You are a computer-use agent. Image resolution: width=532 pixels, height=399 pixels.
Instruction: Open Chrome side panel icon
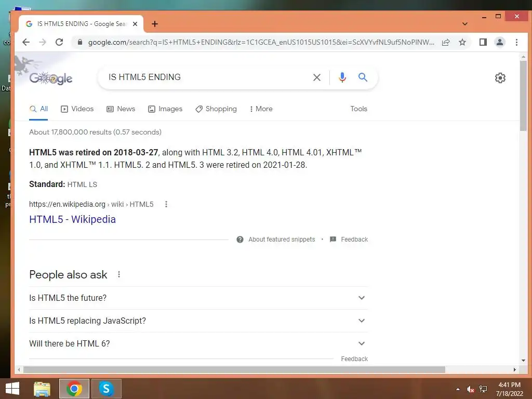483,42
